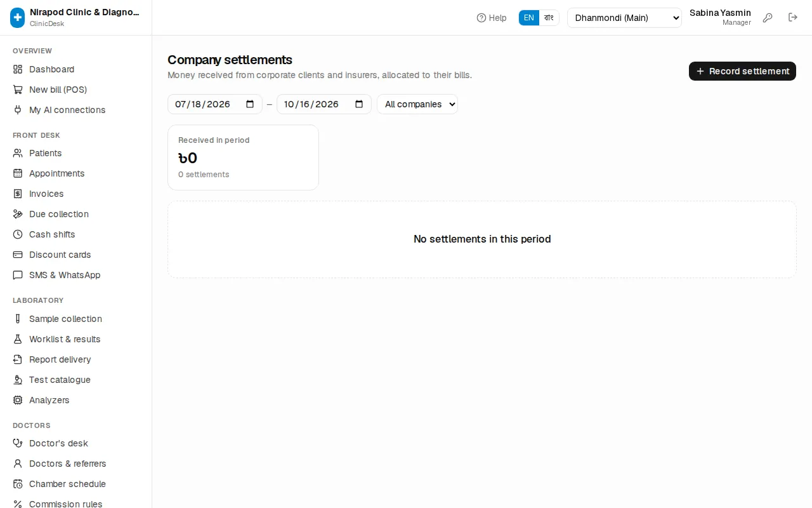Click the Commission rules percent icon
The width and height of the screenshot is (812, 508).
pos(18,504)
